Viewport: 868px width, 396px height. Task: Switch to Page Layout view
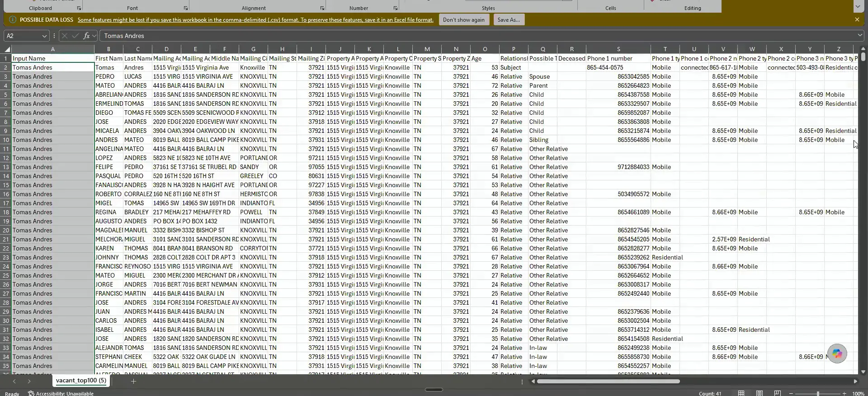click(x=759, y=393)
